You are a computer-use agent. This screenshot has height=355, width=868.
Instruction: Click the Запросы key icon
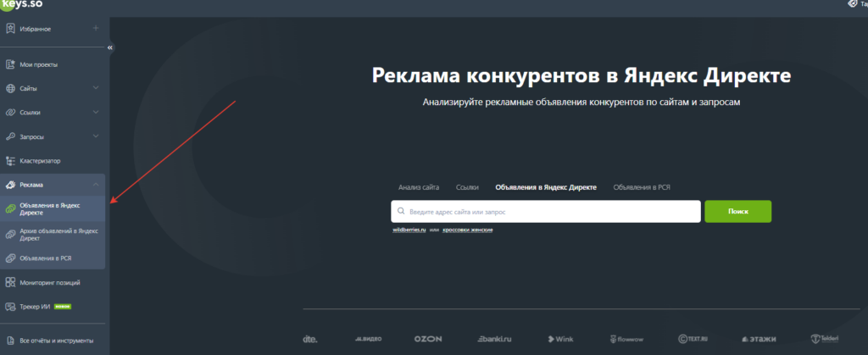(x=10, y=136)
